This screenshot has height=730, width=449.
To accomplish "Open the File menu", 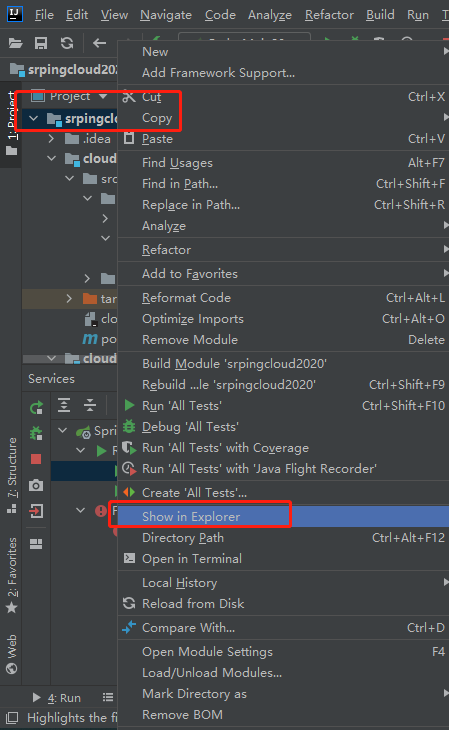I will (x=45, y=15).
